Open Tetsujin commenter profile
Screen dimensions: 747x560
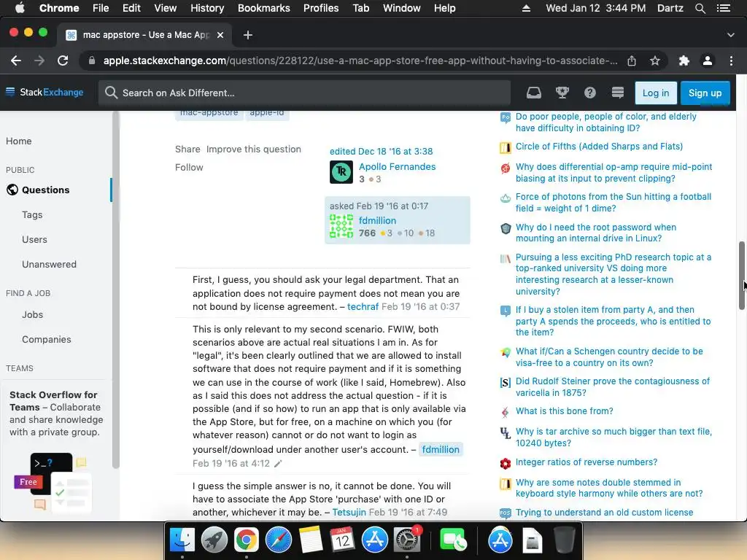pyautogui.click(x=349, y=513)
